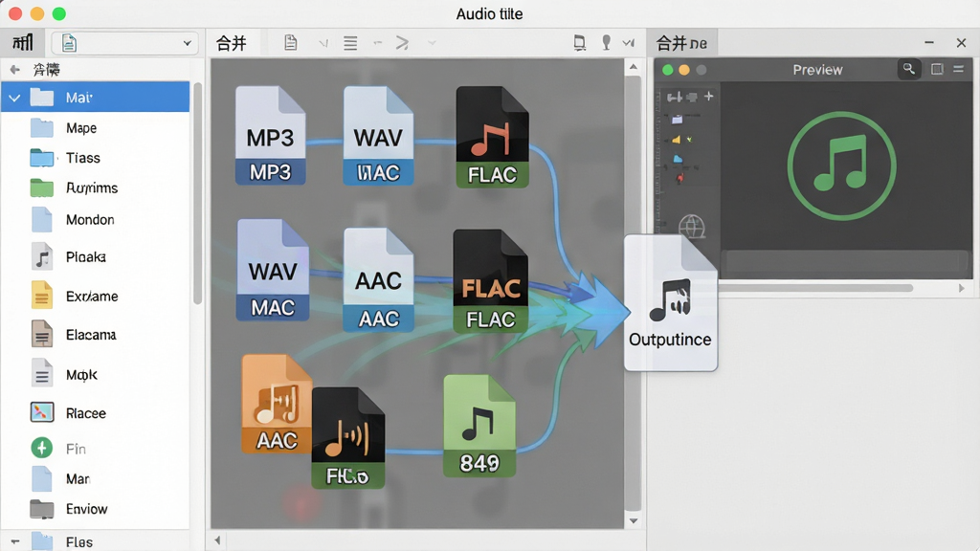Select the black audio file with sound waves
Screen dimensions: 980x551
pos(348,438)
